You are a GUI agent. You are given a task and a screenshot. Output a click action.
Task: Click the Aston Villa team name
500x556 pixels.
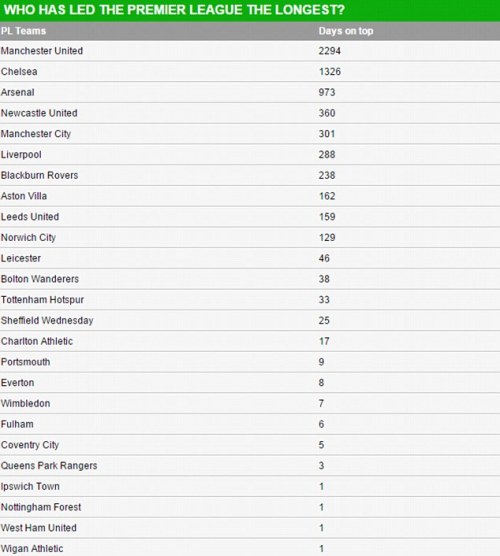pos(24,196)
